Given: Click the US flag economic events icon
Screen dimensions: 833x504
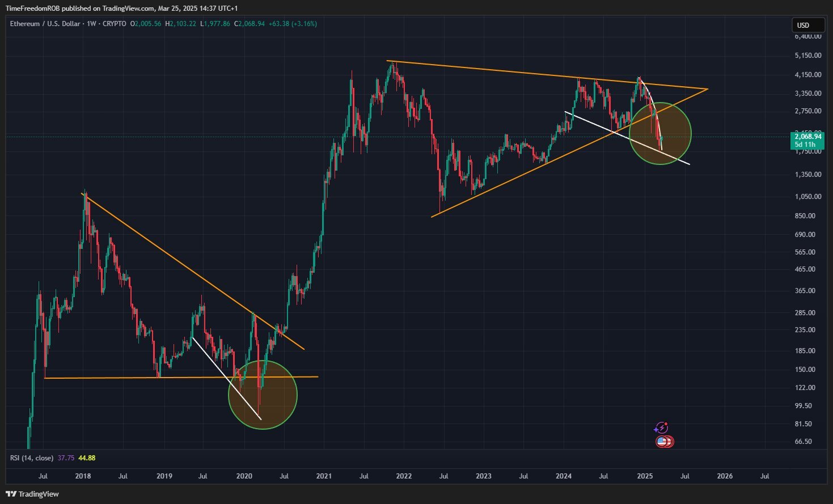Looking at the screenshot, I should coord(663,442).
